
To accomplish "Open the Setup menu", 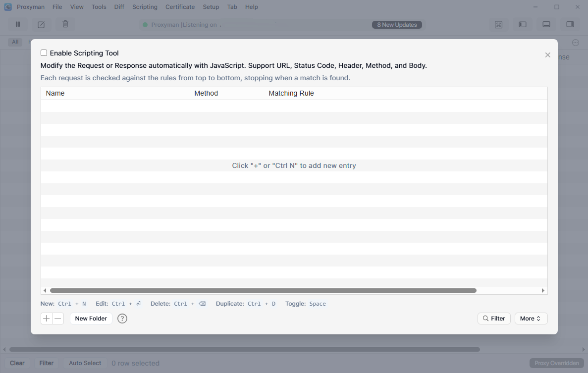I will (x=211, y=7).
